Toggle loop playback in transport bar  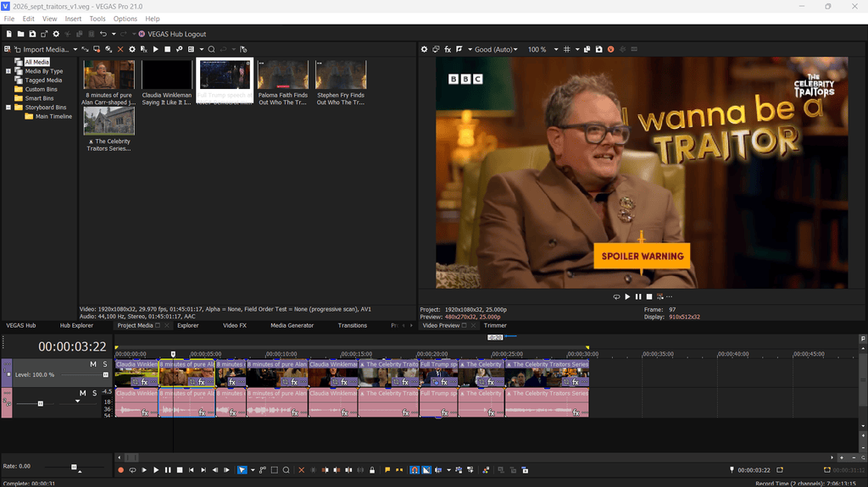(132, 470)
